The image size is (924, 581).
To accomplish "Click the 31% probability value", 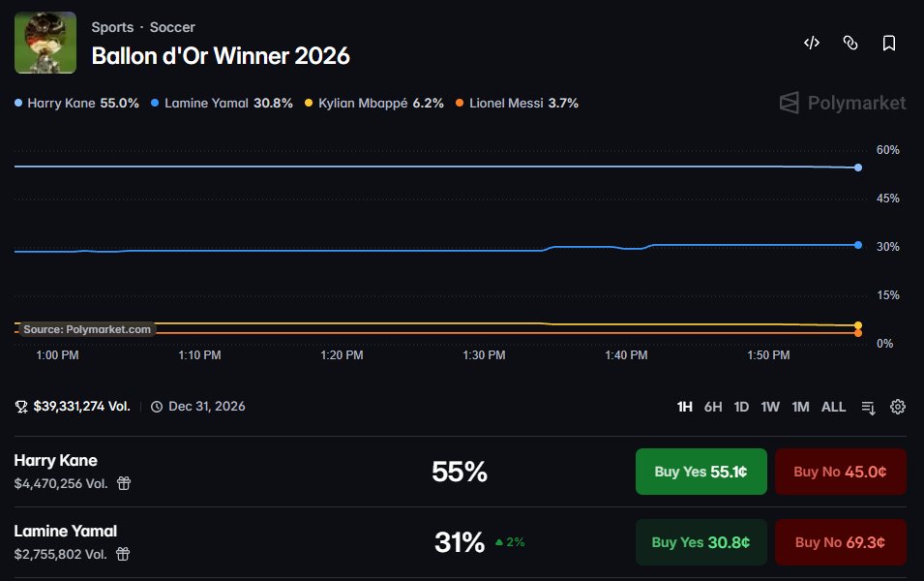I will tap(460, 542).
